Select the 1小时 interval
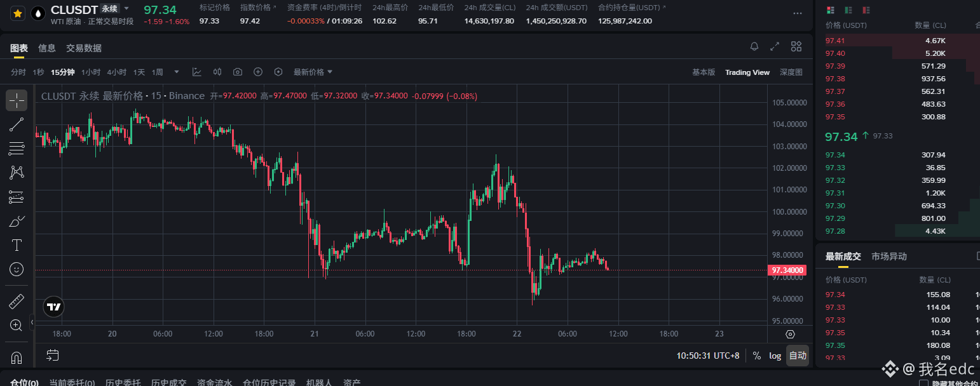Screen dimensions: 980x386 click(x=91, y=72)
